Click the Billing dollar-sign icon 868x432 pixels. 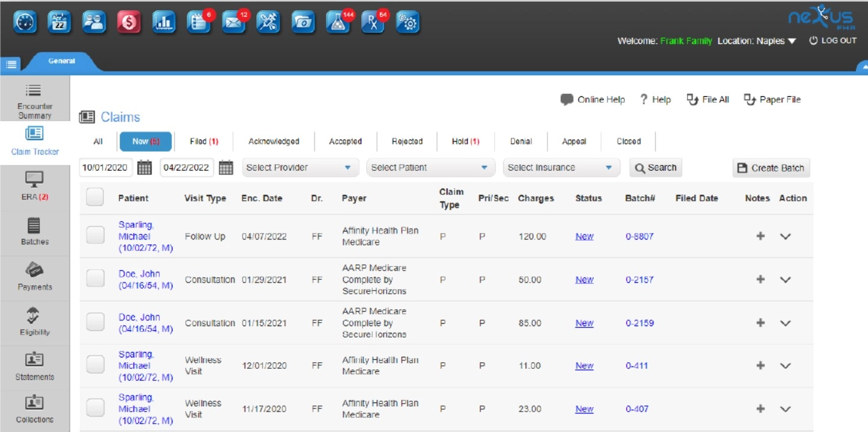(x=129, y=22)
